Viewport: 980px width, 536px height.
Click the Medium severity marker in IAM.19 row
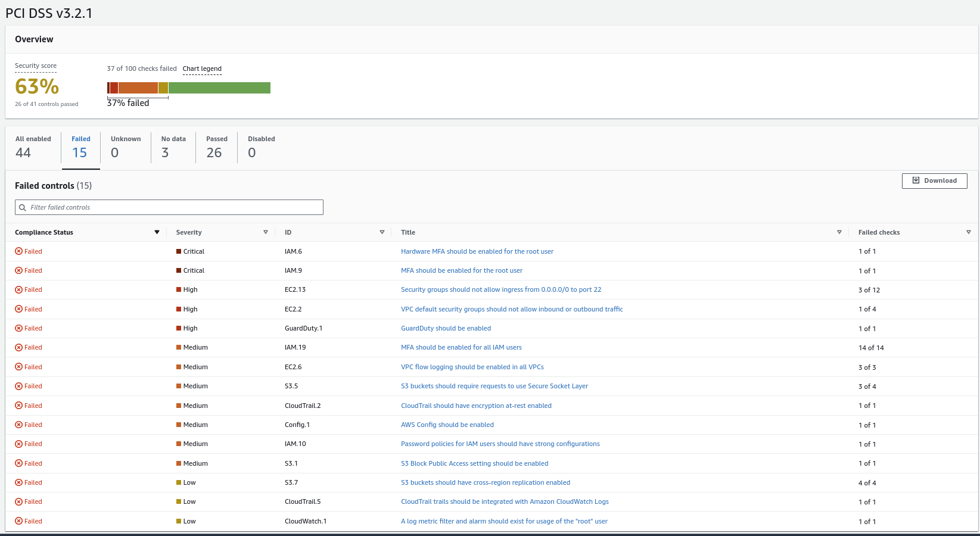pyautogui.click(x=179, y=347)
